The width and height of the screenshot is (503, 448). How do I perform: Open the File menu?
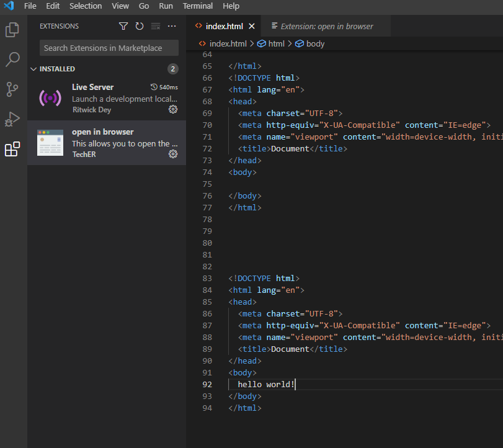pyautogui.click(x=30, y=6)
